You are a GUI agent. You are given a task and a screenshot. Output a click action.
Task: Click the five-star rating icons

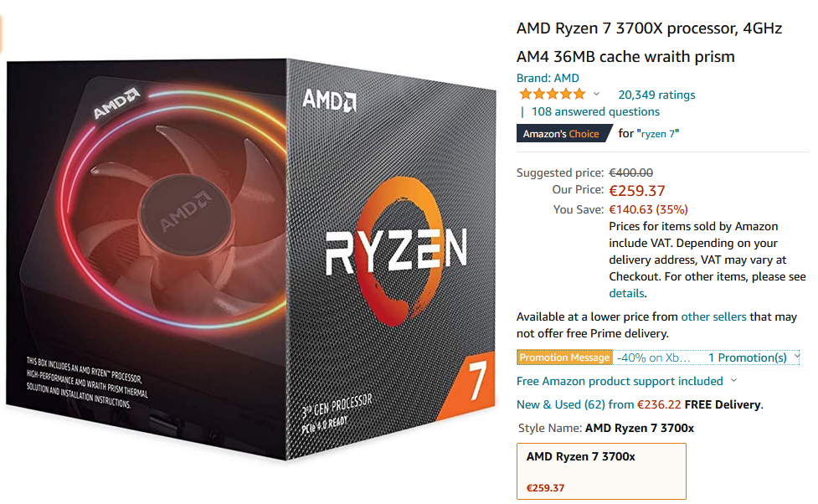point(552,95)
